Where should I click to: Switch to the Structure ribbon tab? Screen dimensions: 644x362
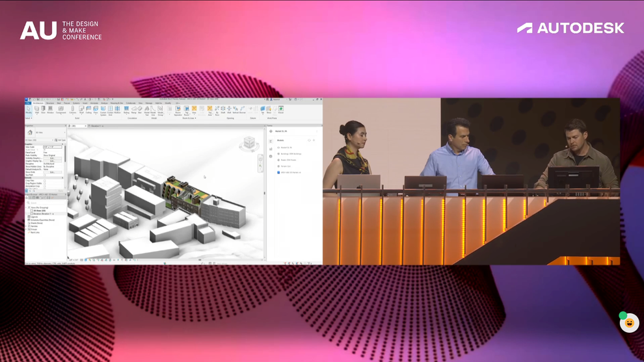click(x=50, y=103)
